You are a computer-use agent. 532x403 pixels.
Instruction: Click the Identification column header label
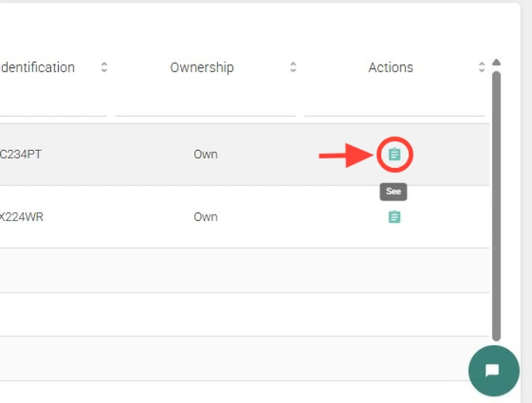tap(37, 68)
